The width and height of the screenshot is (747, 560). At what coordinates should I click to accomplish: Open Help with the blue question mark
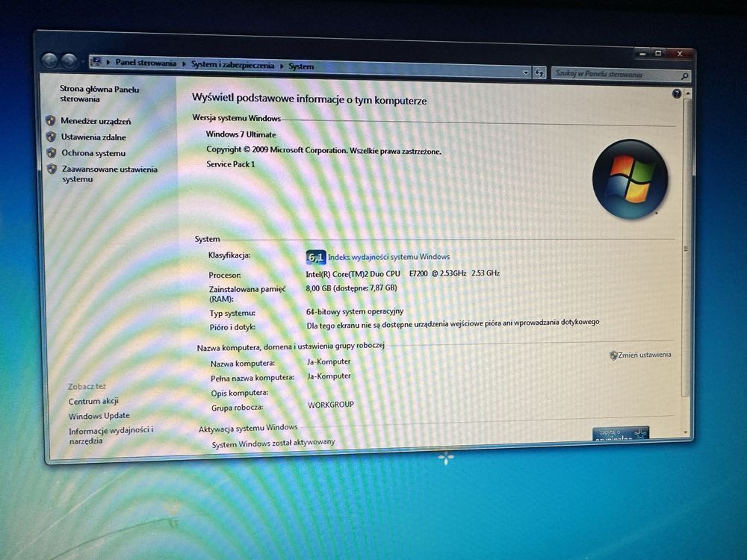[676, 94]
